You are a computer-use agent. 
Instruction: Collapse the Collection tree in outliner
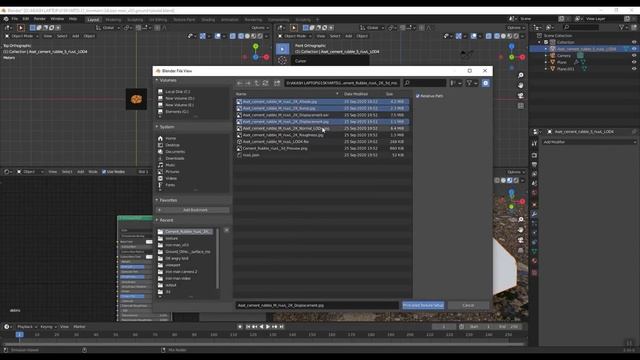pos(540,42)
